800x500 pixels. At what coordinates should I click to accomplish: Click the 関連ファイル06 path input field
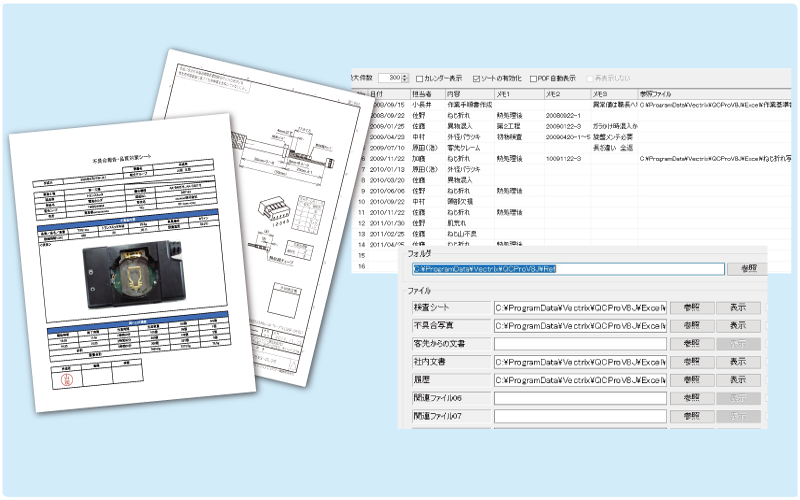[579, 398]
